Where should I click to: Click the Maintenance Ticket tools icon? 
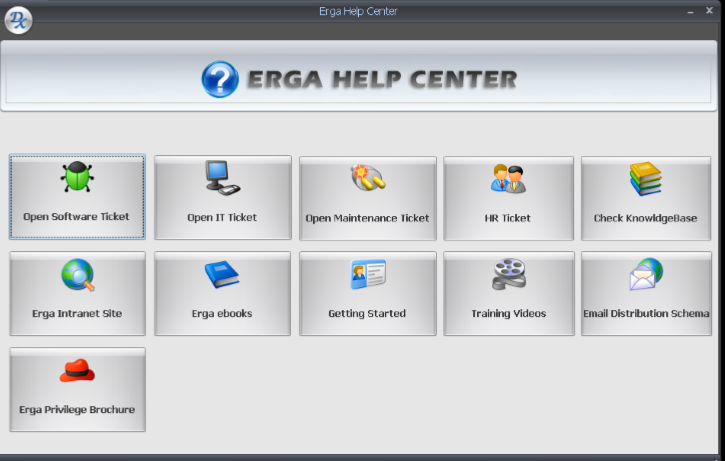[x=367, y=178]
